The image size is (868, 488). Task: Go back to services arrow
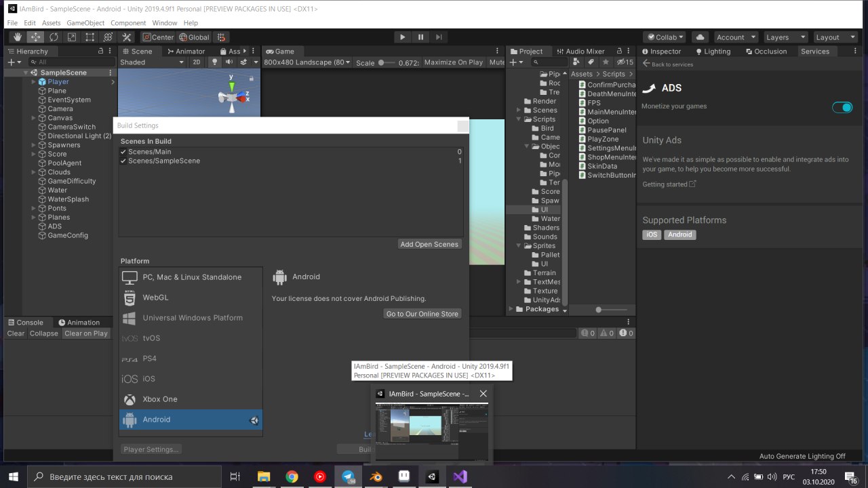[646, 64]
